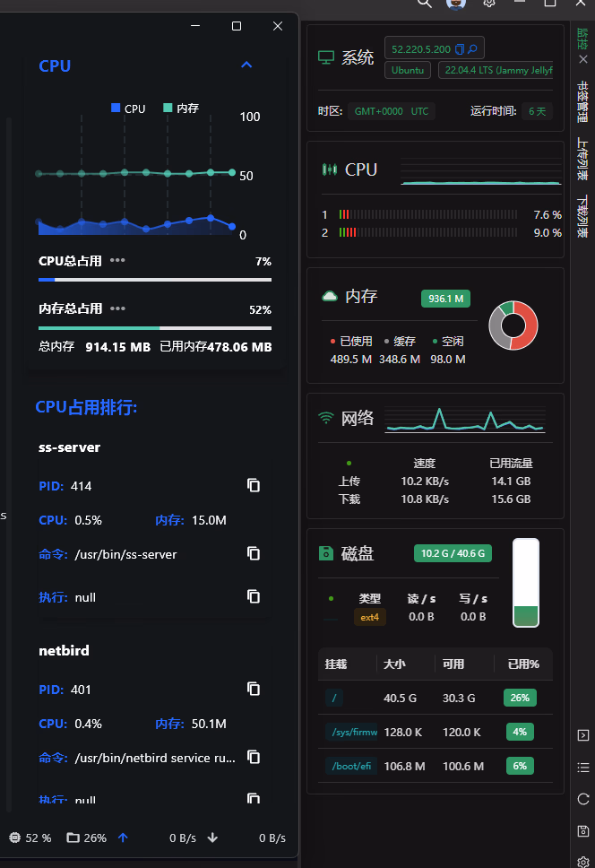
Task: Toggle the 内存 series in chart legend
Action: [x=180, y=108]
